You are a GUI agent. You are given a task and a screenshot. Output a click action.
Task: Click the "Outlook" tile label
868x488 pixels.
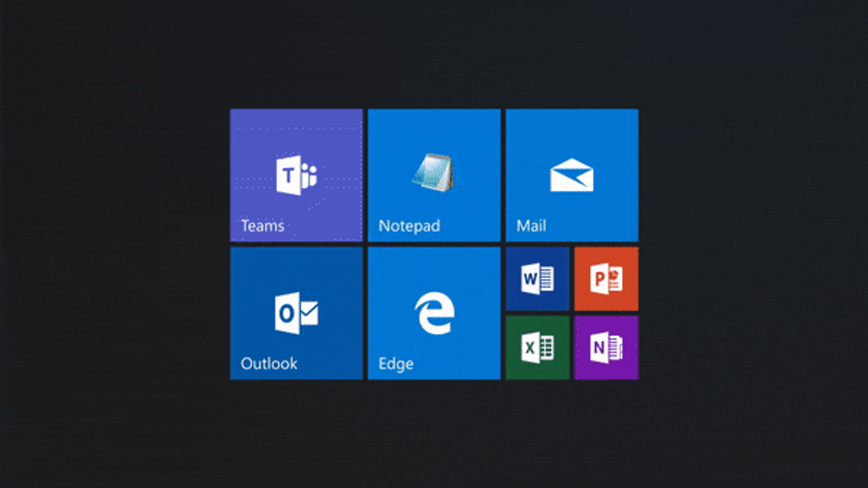(x=269, y=363)
